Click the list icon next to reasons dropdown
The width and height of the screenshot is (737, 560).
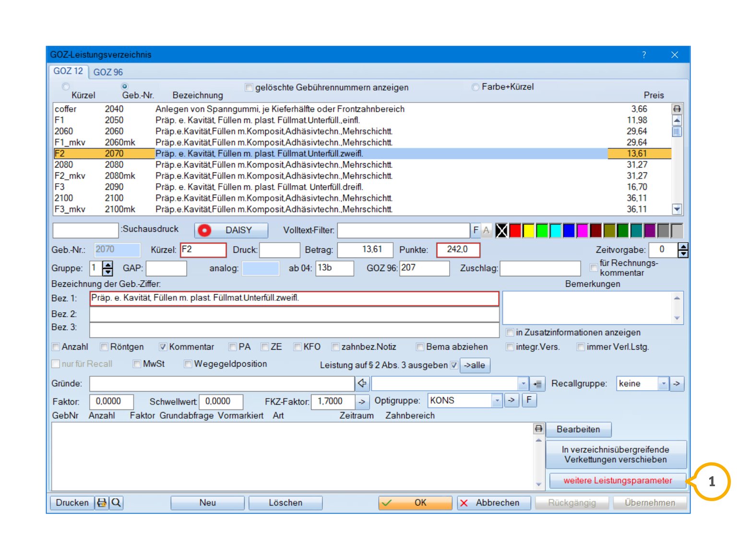coord(537,384)
